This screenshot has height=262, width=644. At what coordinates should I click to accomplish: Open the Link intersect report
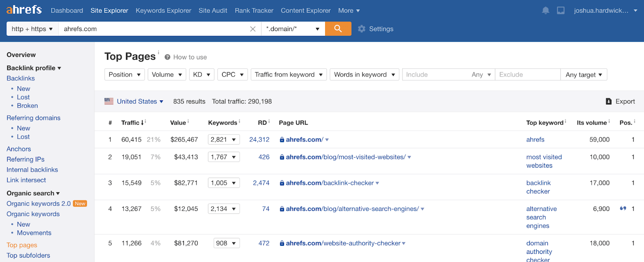(26, 180)
